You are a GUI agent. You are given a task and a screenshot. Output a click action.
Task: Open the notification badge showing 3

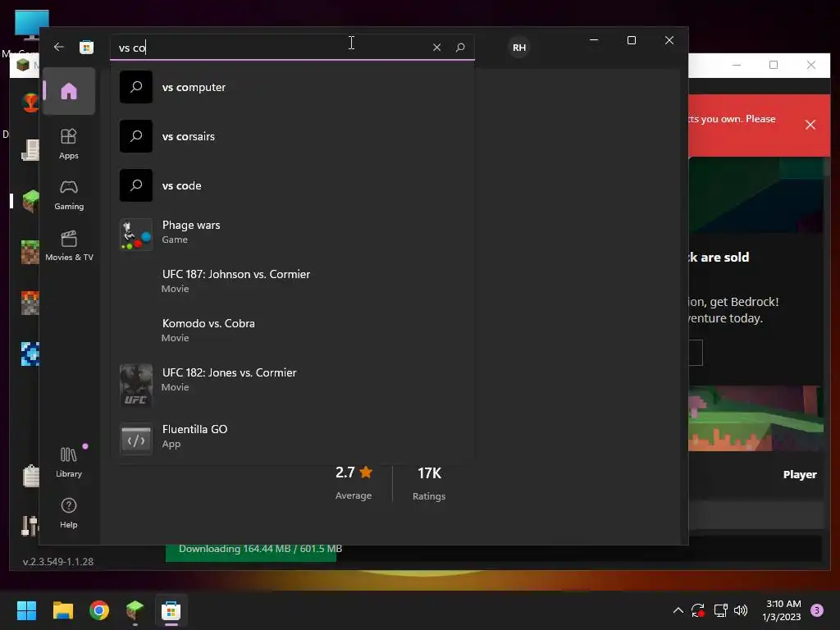[816, 610]
